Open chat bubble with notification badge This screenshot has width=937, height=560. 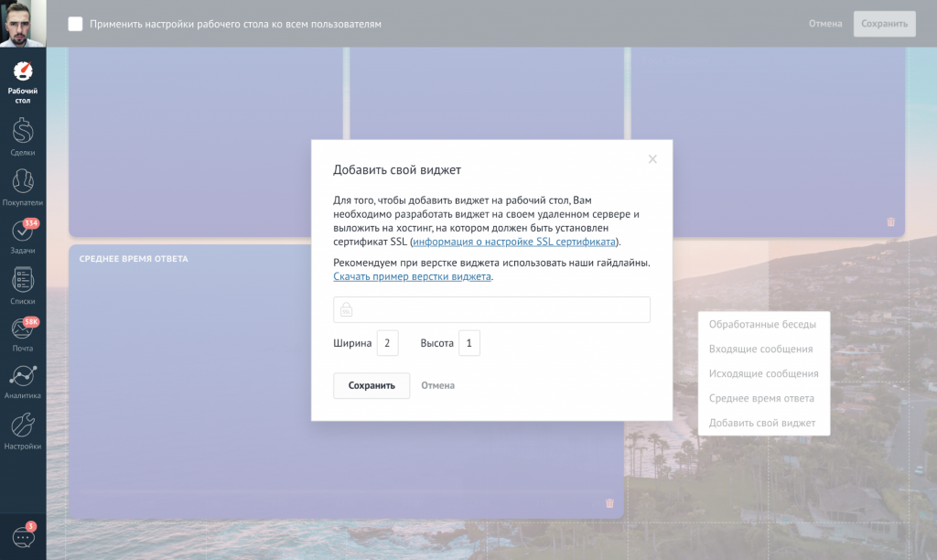[x=23, y=537]
